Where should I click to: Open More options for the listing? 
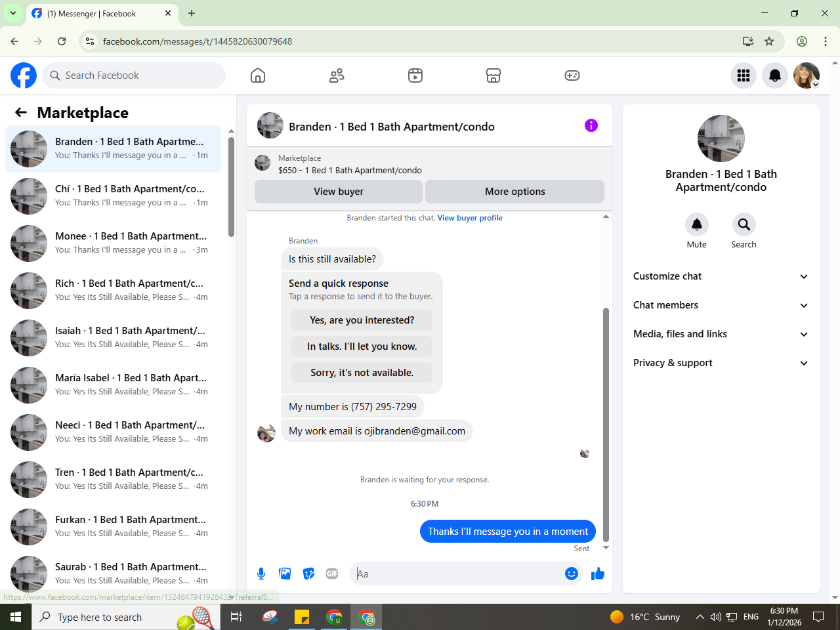[x=514, y=192]
